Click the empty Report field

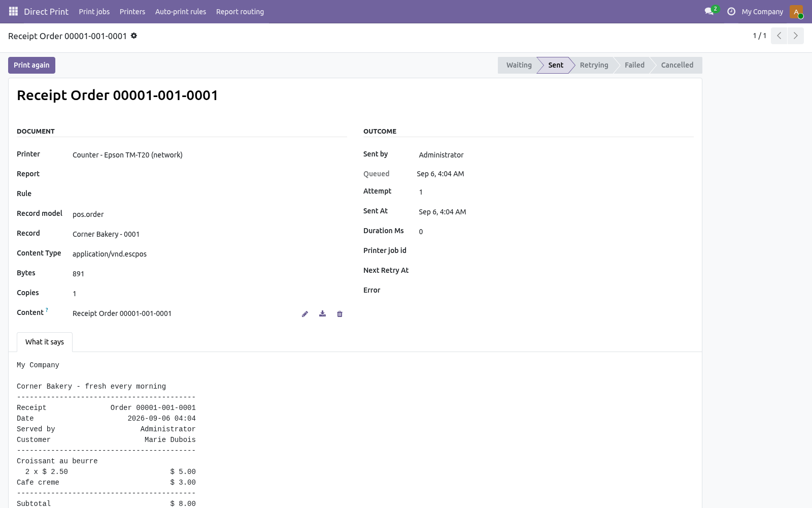pos(210,174)
